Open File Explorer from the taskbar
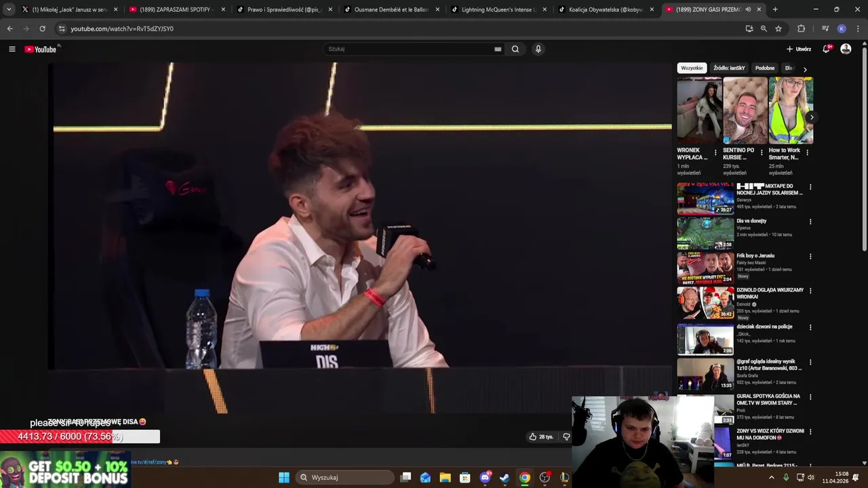The width and height of the screenshot is (868, 488). coord(445,477)
